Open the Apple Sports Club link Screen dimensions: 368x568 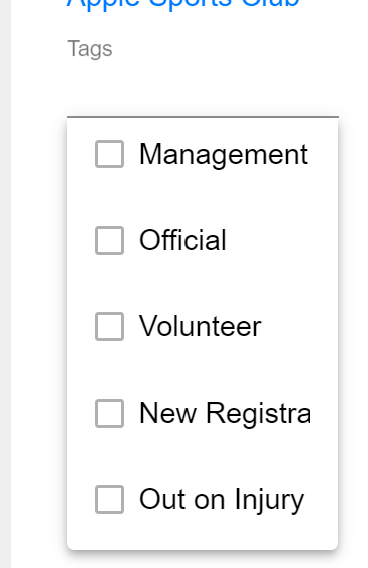click(183, 3)
